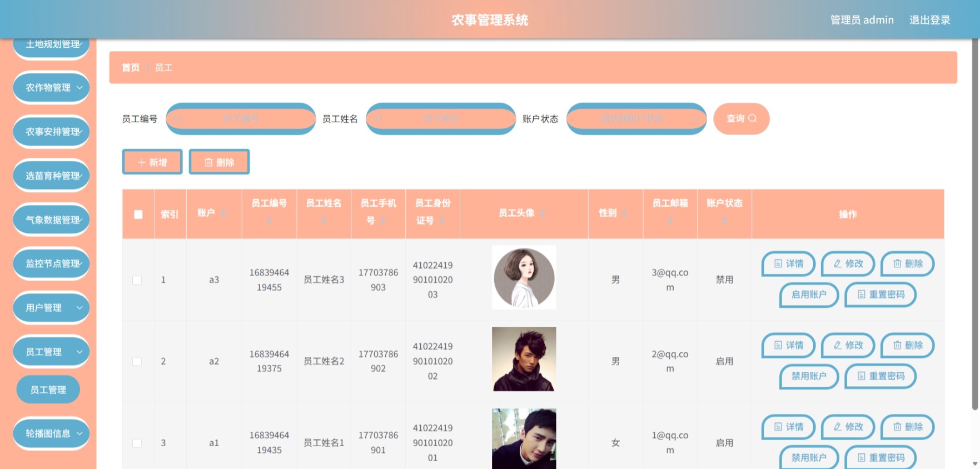Click the sort arrows beside 账户 column

[223, 213]
